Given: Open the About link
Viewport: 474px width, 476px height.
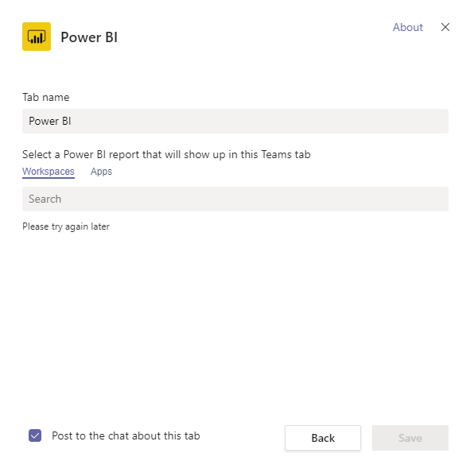Looking at the screenshot, I should pyautogui.click(x=408, y=27).
